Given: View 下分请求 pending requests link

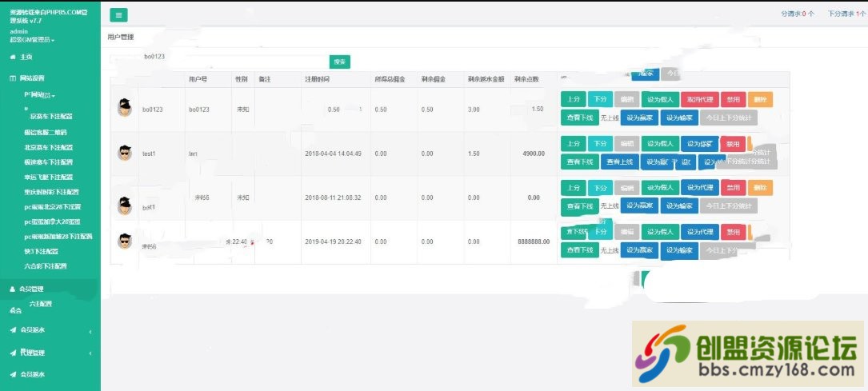Looking at the screenshot, I should tap(847, 14).
